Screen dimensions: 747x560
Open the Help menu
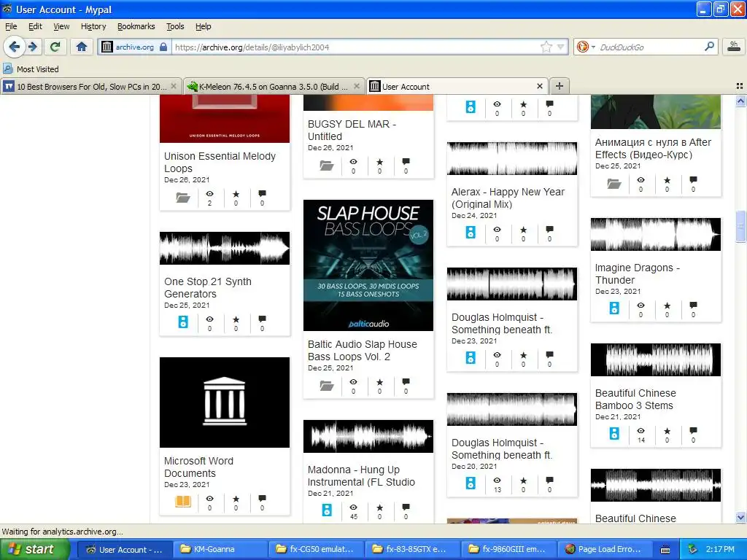click(203, 26)
